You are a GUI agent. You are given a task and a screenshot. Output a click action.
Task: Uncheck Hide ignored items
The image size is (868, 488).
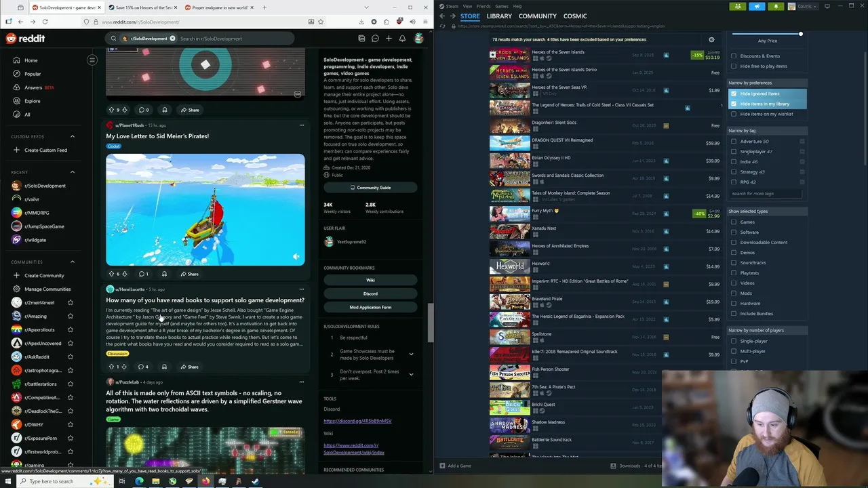click(x=734, y=94)
